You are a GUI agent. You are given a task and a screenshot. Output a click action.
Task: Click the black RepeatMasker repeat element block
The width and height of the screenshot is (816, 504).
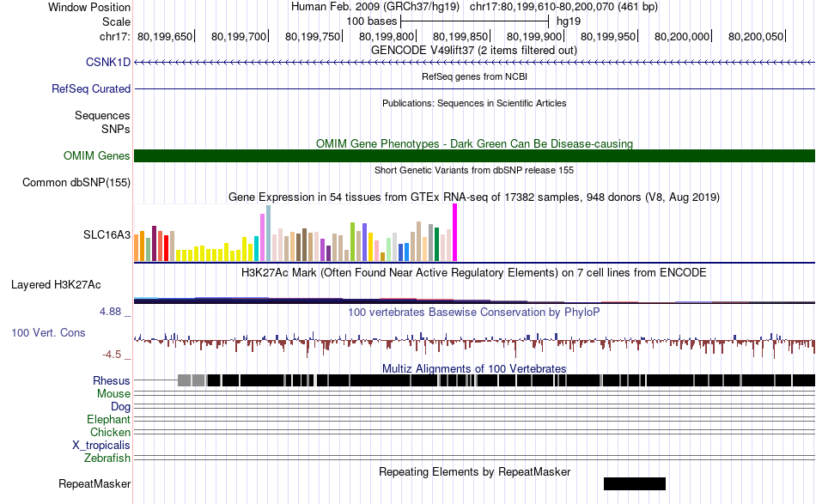[x=635, y=483]
